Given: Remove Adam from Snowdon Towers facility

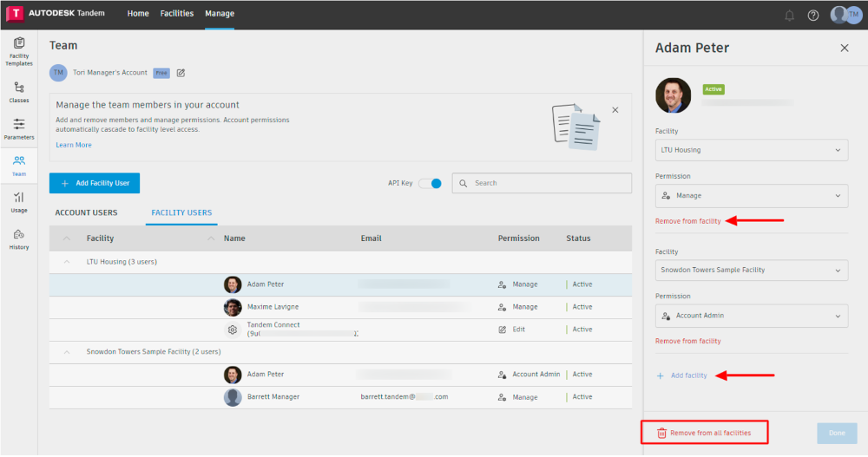Looking at the screenshot, I should pos(688,342).
